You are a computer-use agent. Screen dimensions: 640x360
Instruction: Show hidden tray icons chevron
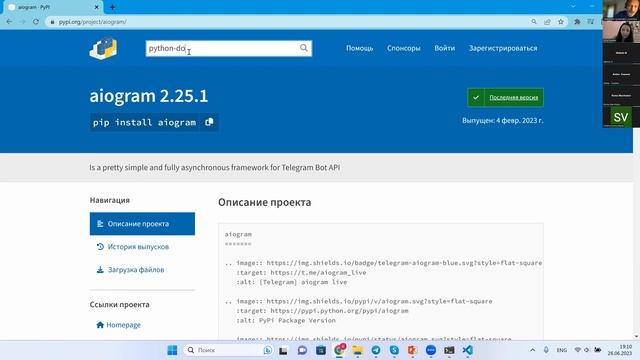pyautogui.click(x=532, y=350)
